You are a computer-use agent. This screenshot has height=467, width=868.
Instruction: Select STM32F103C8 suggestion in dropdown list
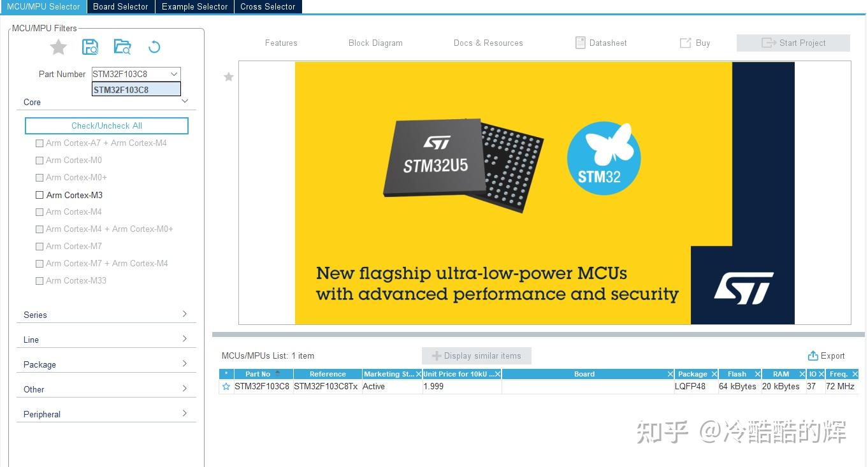click(136, 90)
